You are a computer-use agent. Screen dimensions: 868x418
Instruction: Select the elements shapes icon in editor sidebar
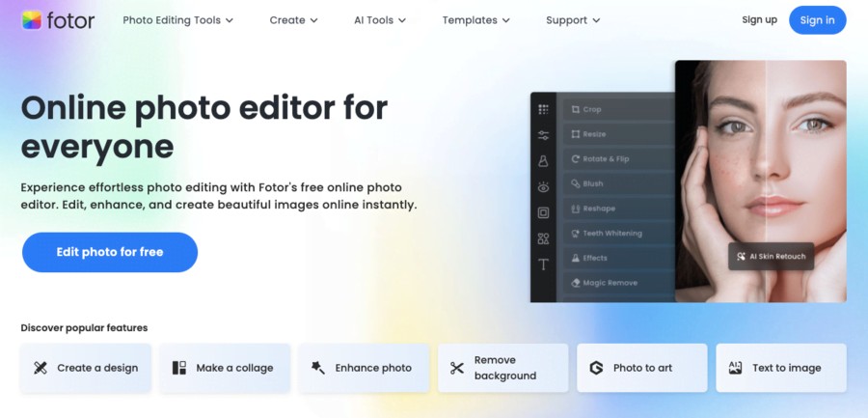tap(543, 239)
